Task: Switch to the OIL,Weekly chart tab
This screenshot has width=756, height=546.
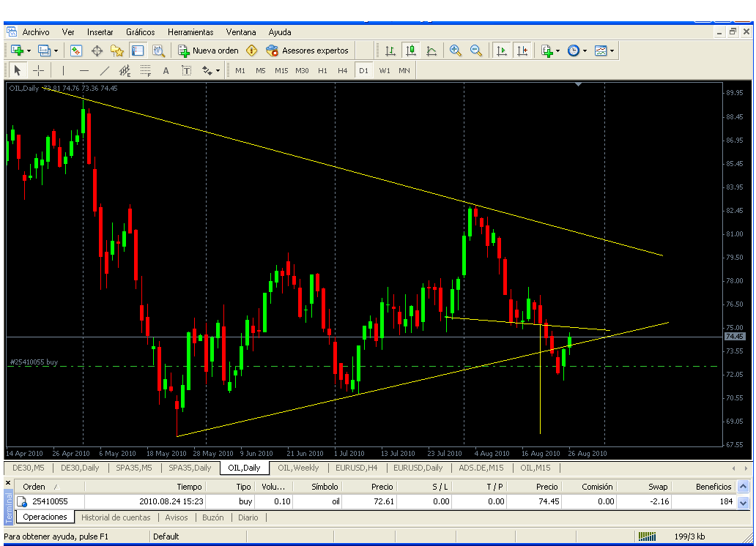Action: click(x=298, y=468)
